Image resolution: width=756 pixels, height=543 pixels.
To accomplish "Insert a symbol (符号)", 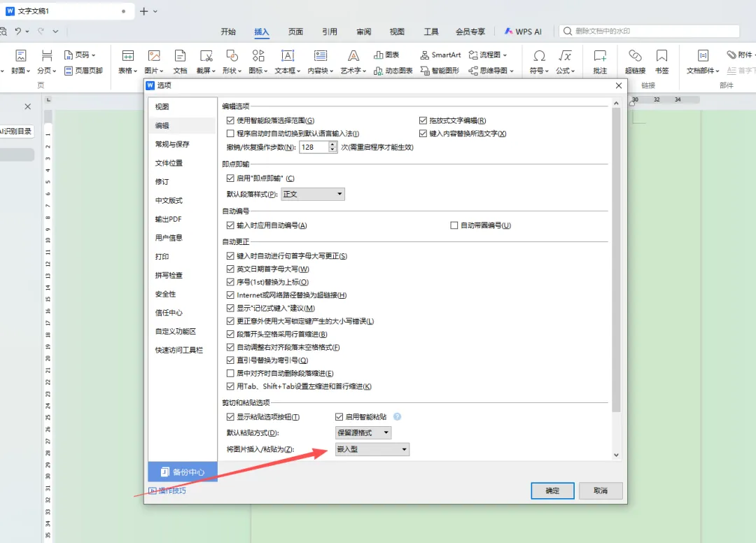I will [x=539, y=62].
